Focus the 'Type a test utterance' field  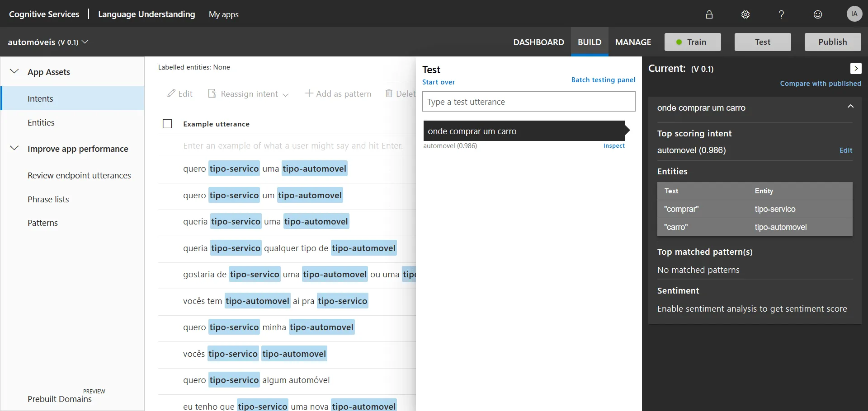point(528,102)
